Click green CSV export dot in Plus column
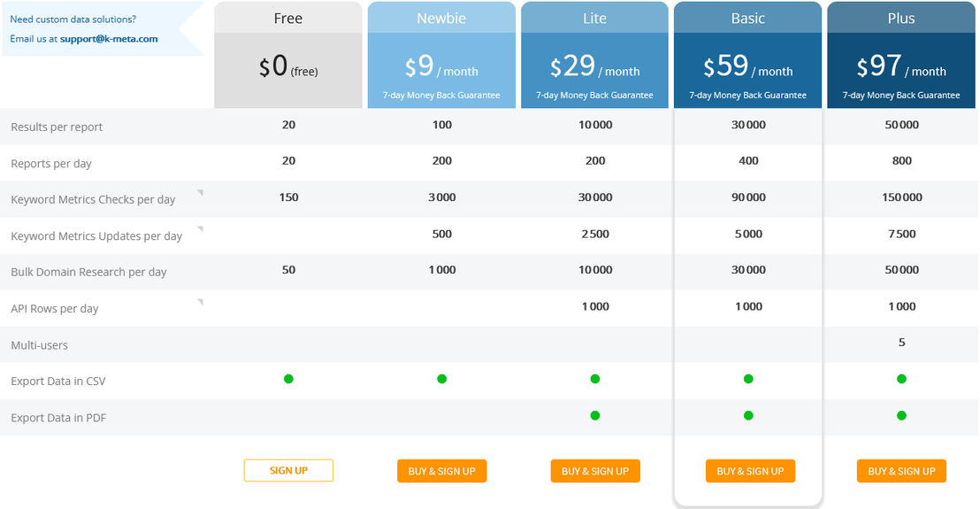Image resolution: width=980 pixels, height=509 pixels. (901, 378)
